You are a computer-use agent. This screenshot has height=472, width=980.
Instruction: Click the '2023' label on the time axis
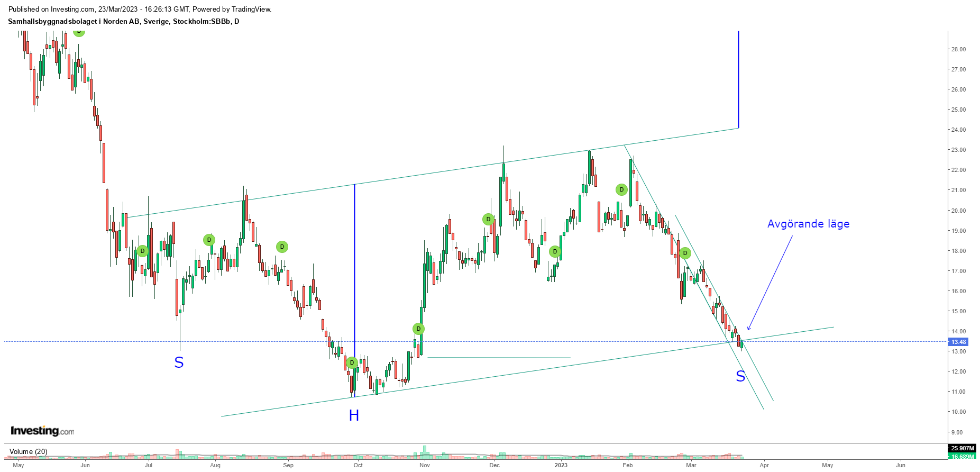(561, 466)
